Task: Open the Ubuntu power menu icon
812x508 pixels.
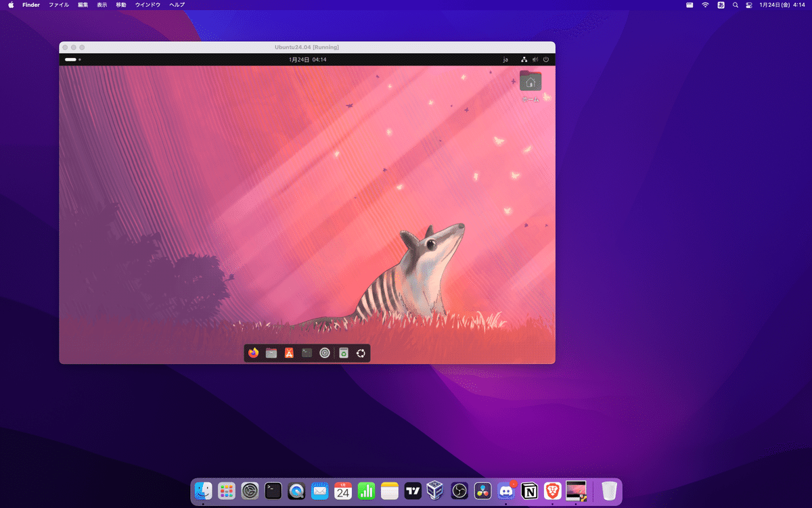Action: point(546,60)
